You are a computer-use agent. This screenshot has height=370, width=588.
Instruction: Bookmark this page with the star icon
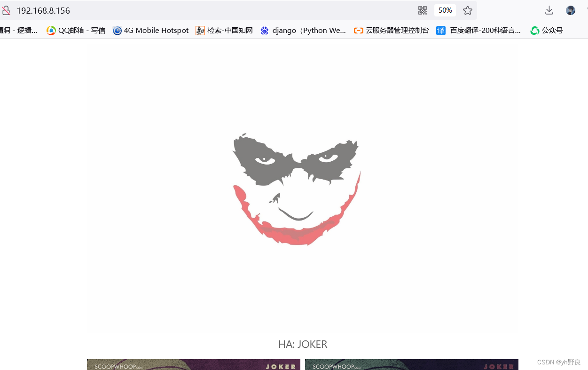pyautogui.click(x=468, y=10)
